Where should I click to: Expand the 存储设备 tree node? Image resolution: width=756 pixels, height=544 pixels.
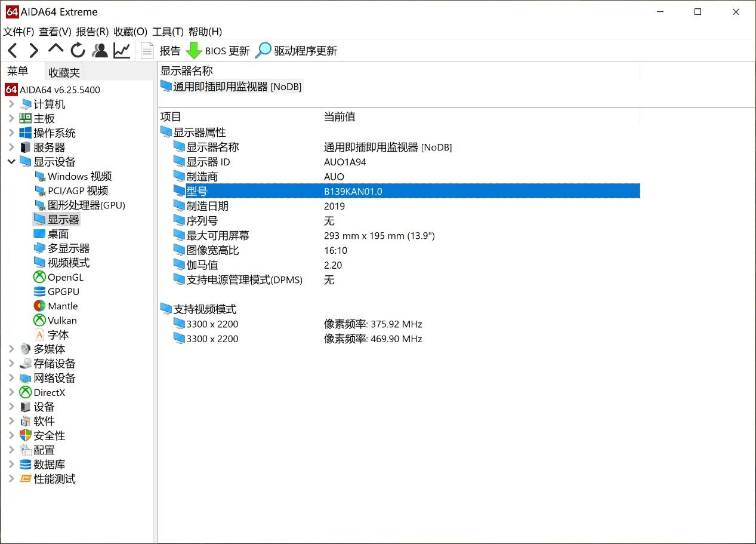coord(11,363)
